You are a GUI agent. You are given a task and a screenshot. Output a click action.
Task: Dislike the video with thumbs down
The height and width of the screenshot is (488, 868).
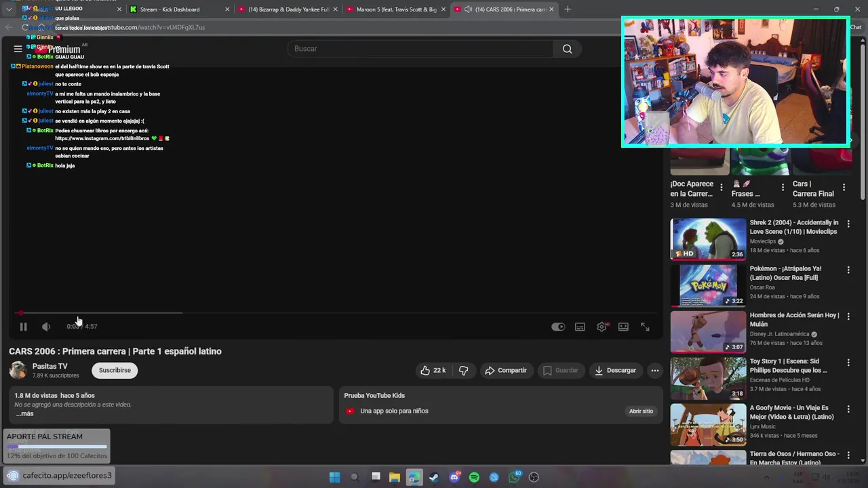point(464,370)
